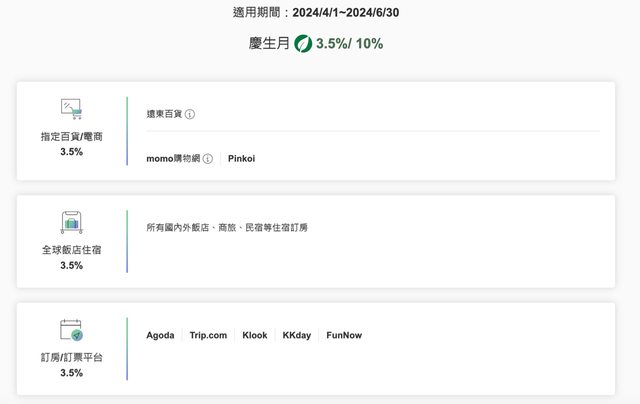Click the FunNow platform name
The width and height of the screenshot is (640, 404).
tap(344, 335)
